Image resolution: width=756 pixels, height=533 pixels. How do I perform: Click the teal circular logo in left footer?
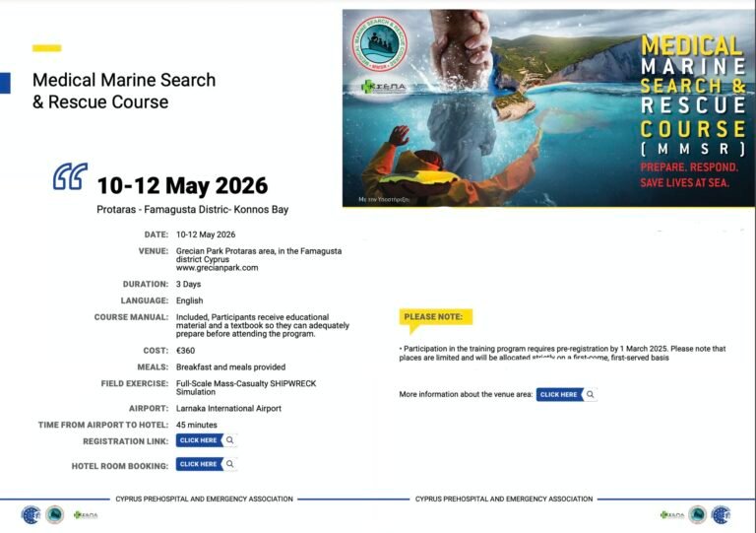(55, 514)
